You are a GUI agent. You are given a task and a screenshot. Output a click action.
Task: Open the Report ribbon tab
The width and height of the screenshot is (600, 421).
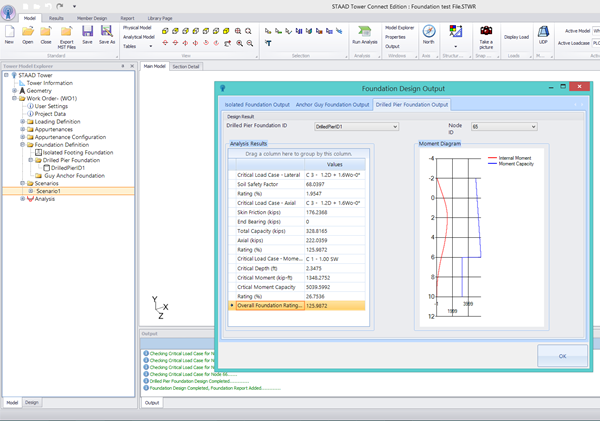click(127, 18)
